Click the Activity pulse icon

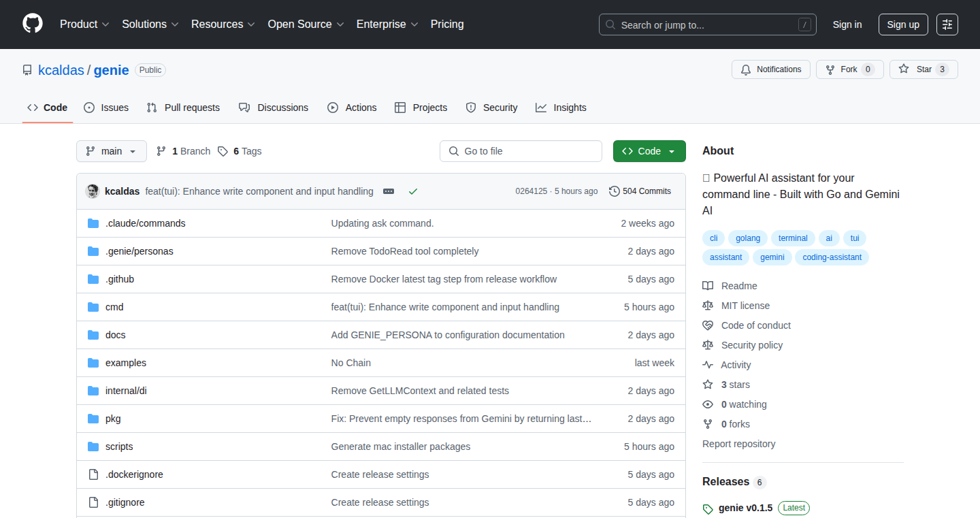click(x=708, y=365)
